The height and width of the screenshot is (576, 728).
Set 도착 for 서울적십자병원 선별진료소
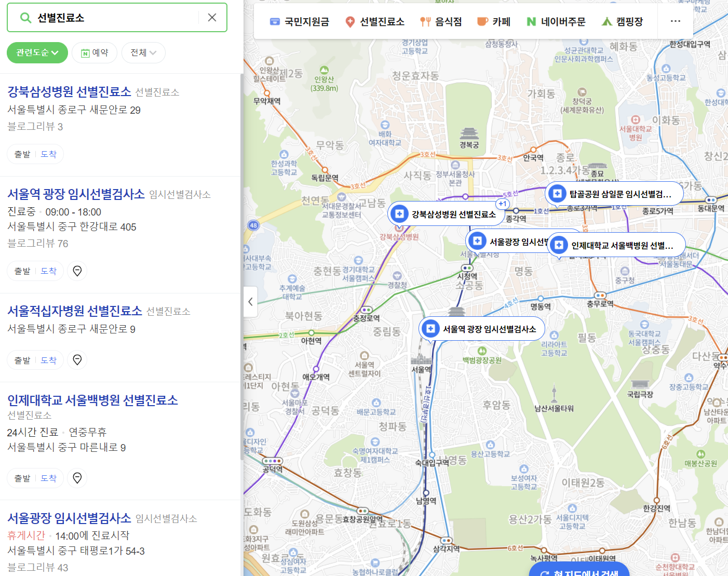tap(49, 360)
